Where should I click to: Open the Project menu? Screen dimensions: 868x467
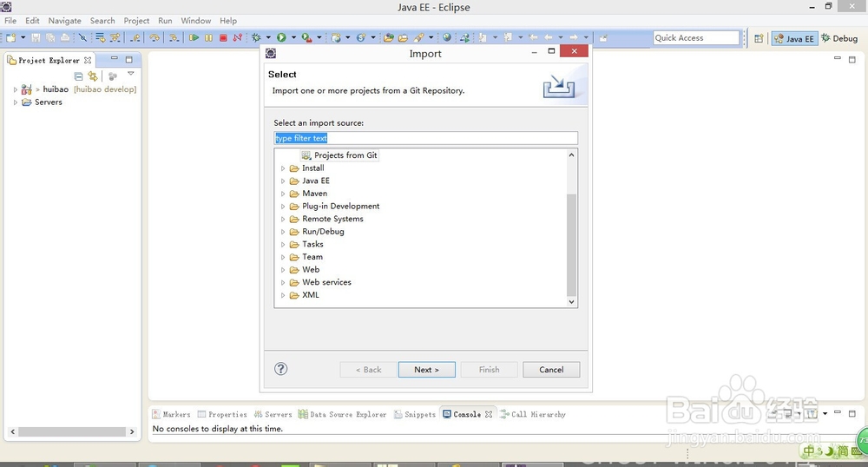click(x=136, y=21)
